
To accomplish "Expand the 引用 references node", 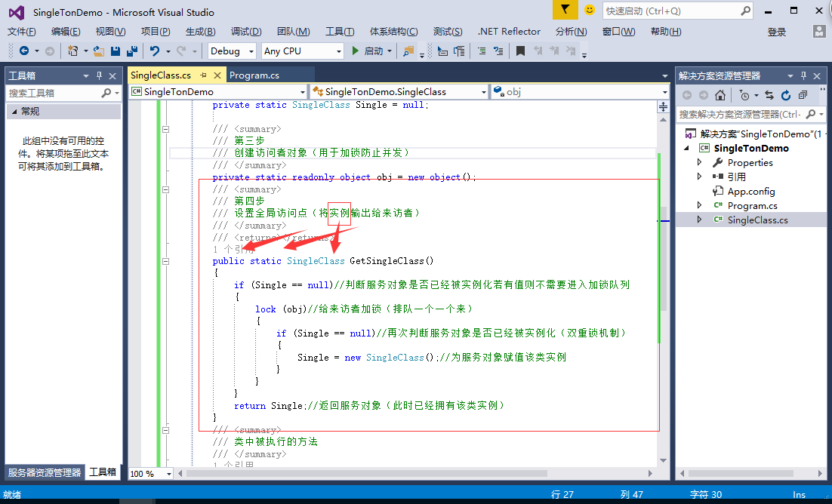I will (x=699, y=177).
